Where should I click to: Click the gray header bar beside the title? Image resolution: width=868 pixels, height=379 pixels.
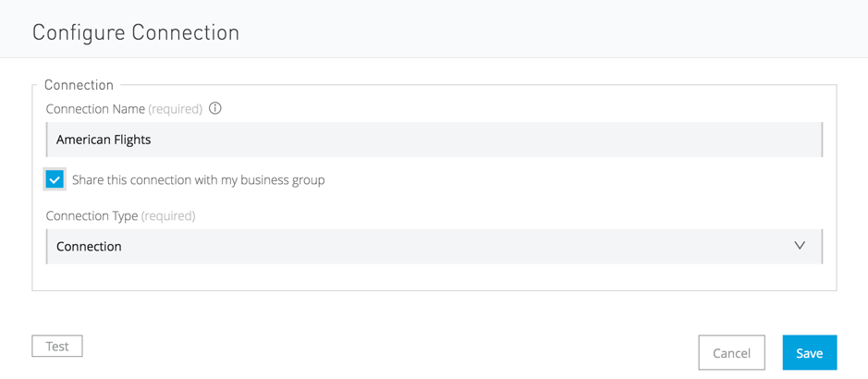click(554, 29)
